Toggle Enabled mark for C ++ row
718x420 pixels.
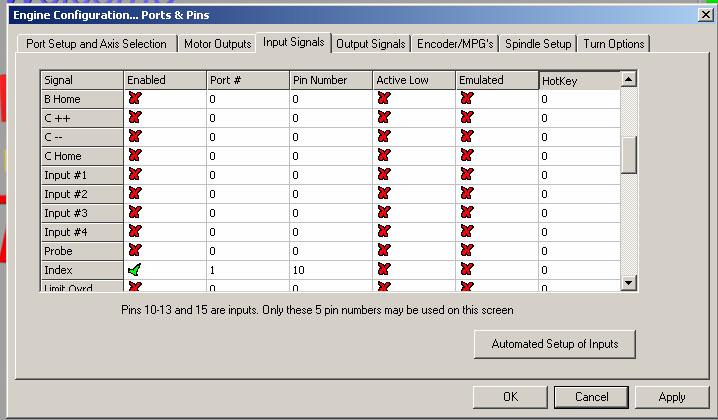point(135,117)
